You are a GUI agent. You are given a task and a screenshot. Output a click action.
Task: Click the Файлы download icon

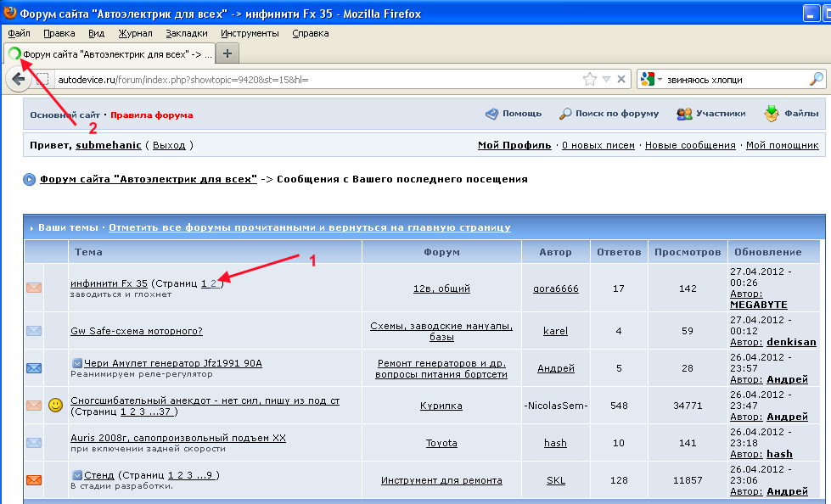[x=772, y=113]
